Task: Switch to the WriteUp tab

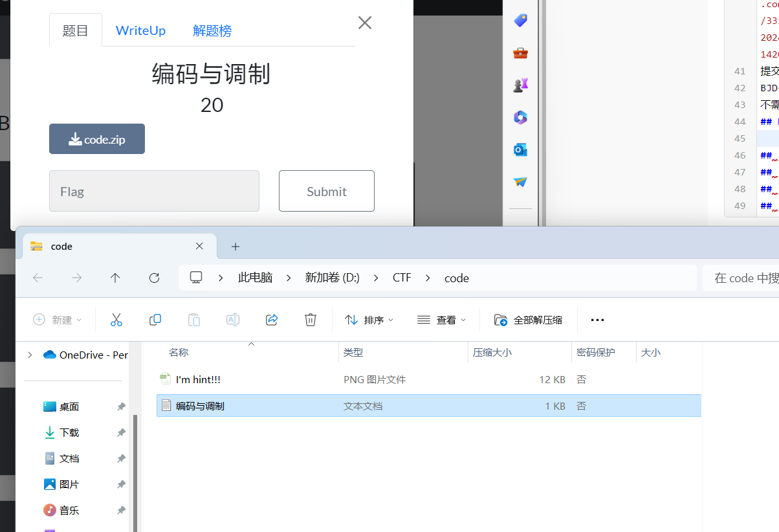Action: (x=140, y=30)
